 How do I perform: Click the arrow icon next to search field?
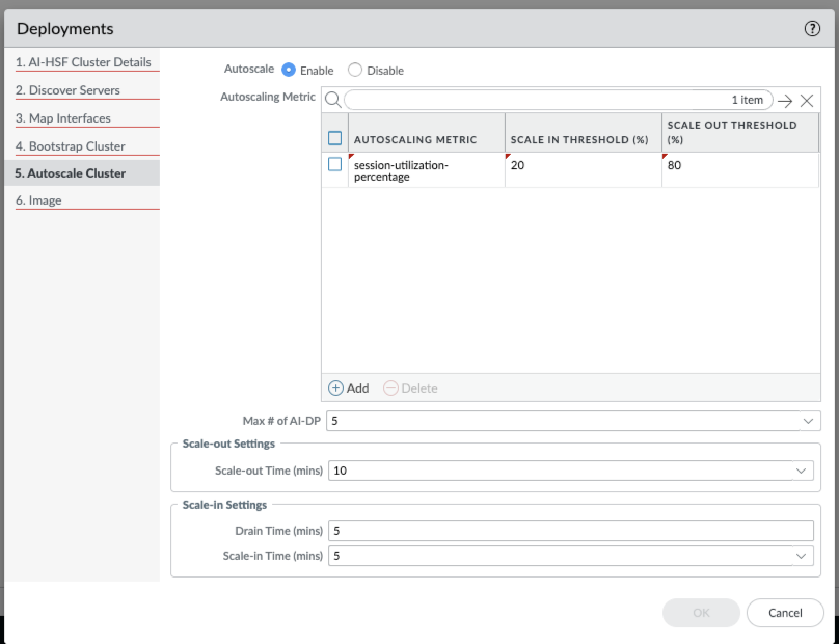784,100
